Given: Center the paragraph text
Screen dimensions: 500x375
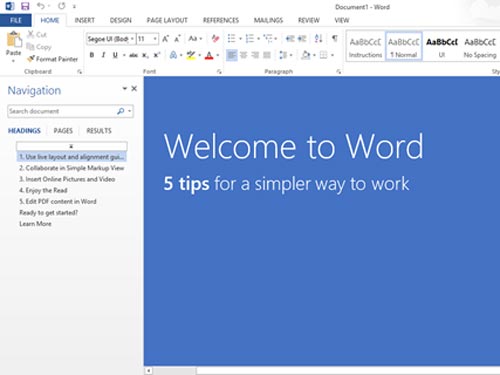Looking at the screenshot, I should tap(244, 55).
